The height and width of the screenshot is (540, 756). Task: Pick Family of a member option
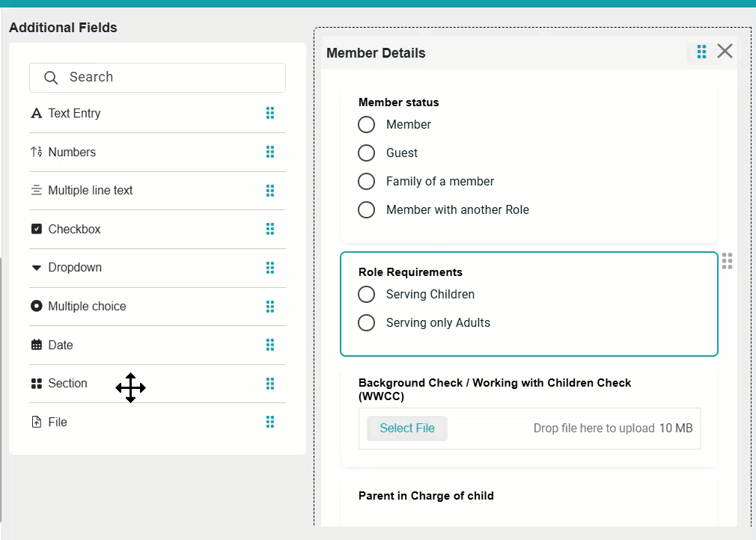point(366,182)
